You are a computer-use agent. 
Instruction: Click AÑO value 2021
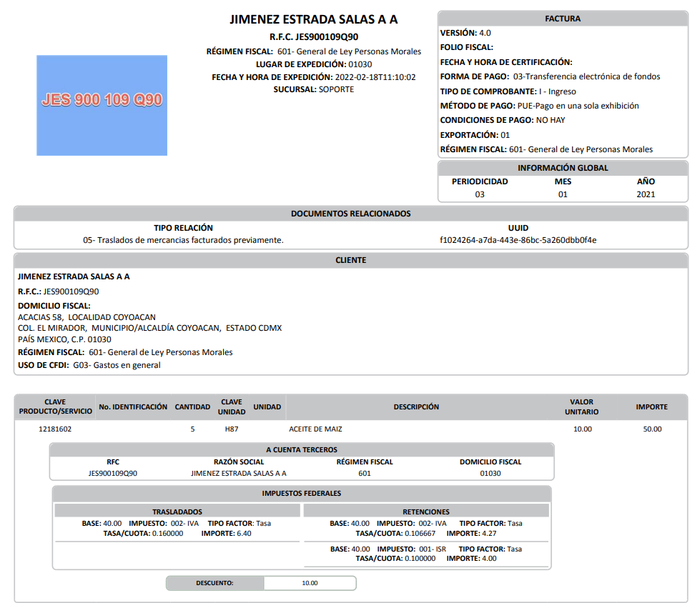[646, 194]
